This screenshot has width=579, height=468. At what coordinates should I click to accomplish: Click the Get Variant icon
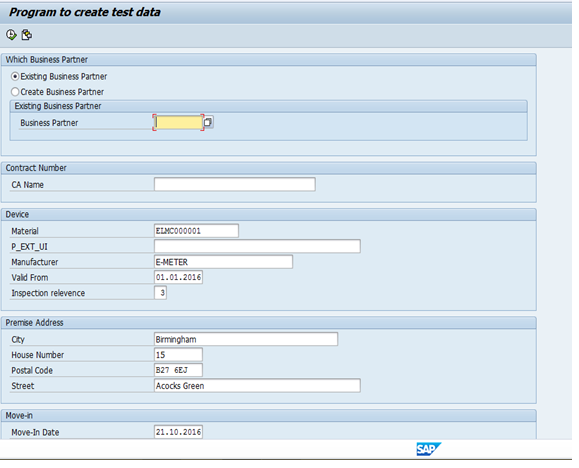27,35
